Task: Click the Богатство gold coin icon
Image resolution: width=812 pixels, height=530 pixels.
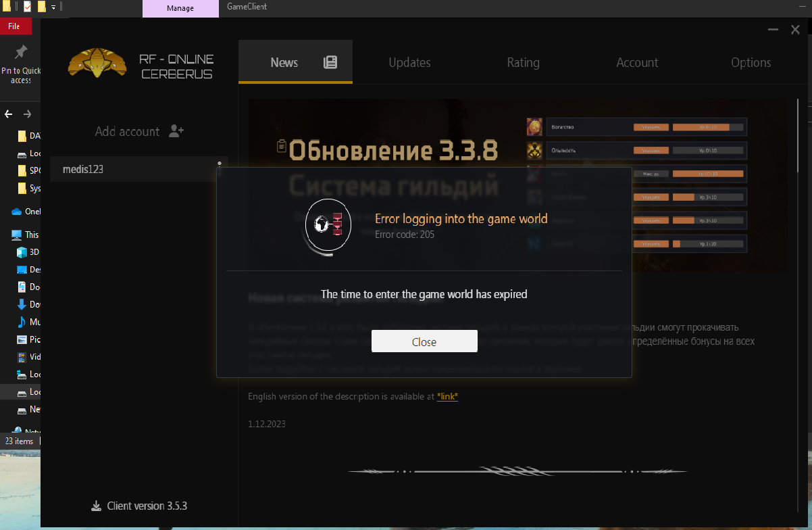Action: click(534, 127)
